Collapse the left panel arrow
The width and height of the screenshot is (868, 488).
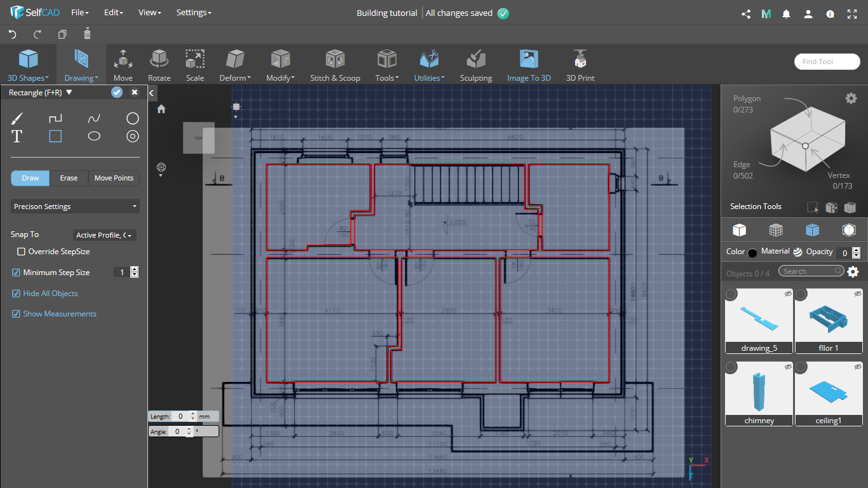coord(152,93)
